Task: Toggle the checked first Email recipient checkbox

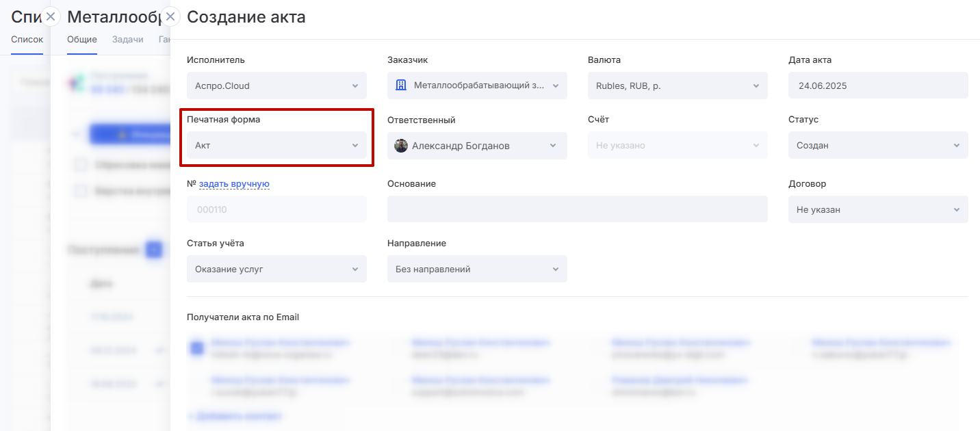Action: (x=197, y=348)
